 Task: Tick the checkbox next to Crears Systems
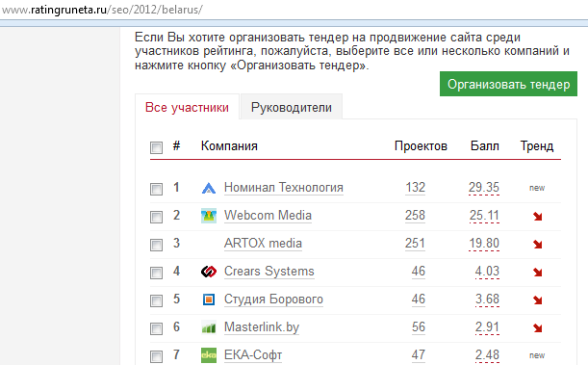coord(156,273)
